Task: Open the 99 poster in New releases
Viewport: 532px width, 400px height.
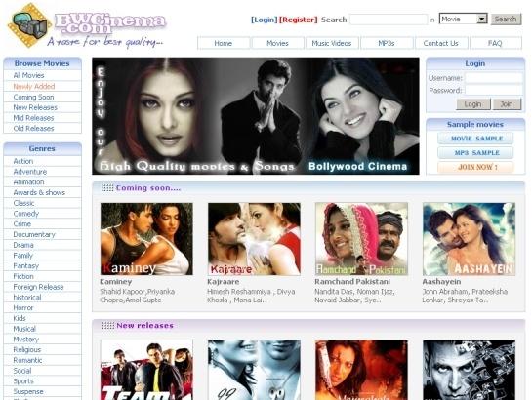Action: [254, 370]
